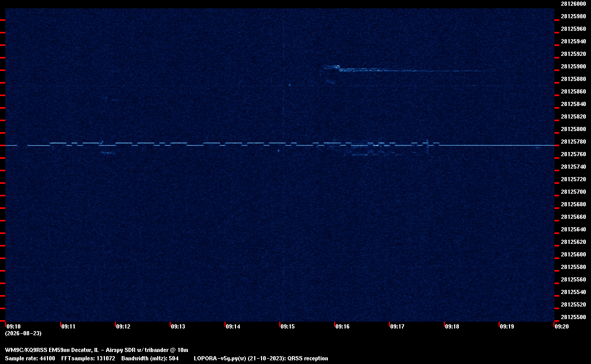Click the 09:19 time label
Viewport: 591px width, 364px height.
click(507, 326)
